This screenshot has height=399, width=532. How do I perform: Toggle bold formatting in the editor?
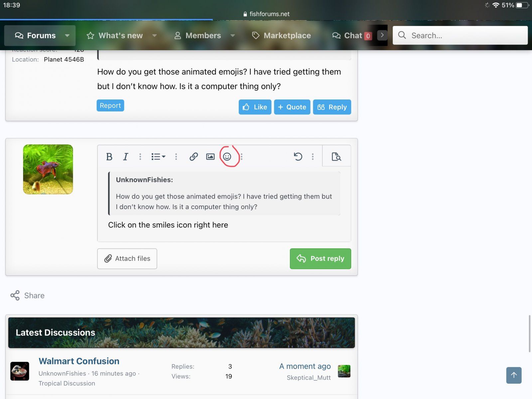coord(109,157)
